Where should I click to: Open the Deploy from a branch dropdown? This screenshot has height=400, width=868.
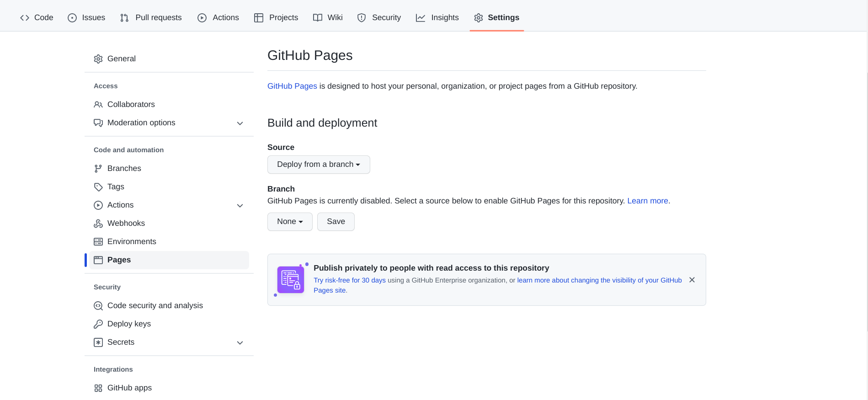click(319, 165)
